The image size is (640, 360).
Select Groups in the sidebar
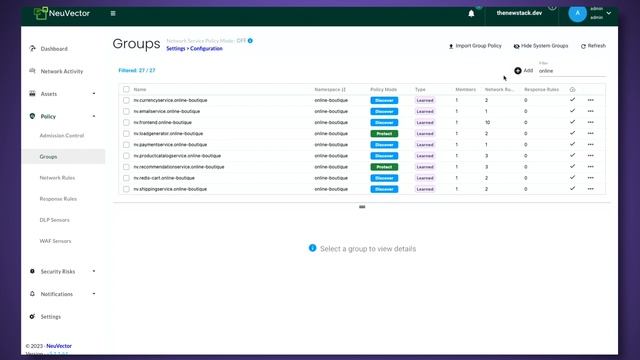click(x=63, y=157)
